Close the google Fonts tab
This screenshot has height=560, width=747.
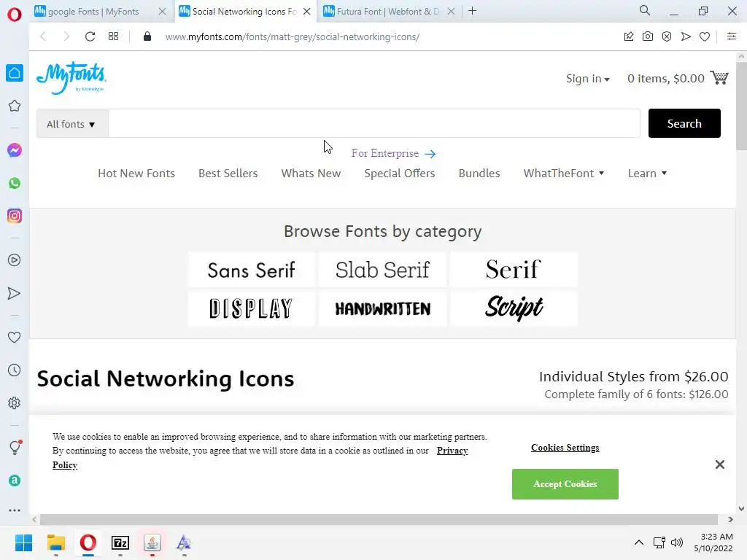click(x=163, y=12)
